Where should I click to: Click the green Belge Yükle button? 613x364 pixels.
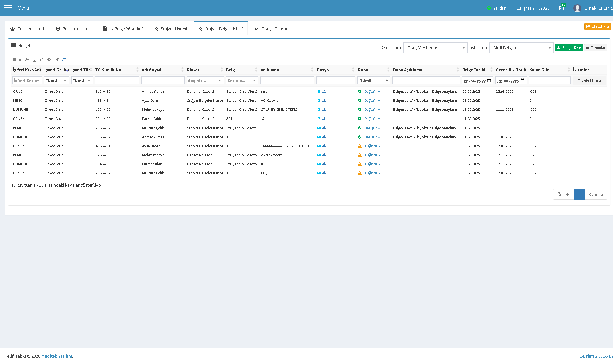pos(569,48)
